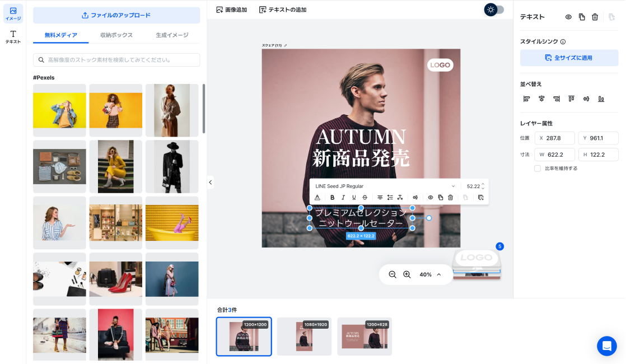Image resolution: width=626 pixels, height=364 pixels.
Task: Open the chat support bubble
Action: click(x=607, y=346)
